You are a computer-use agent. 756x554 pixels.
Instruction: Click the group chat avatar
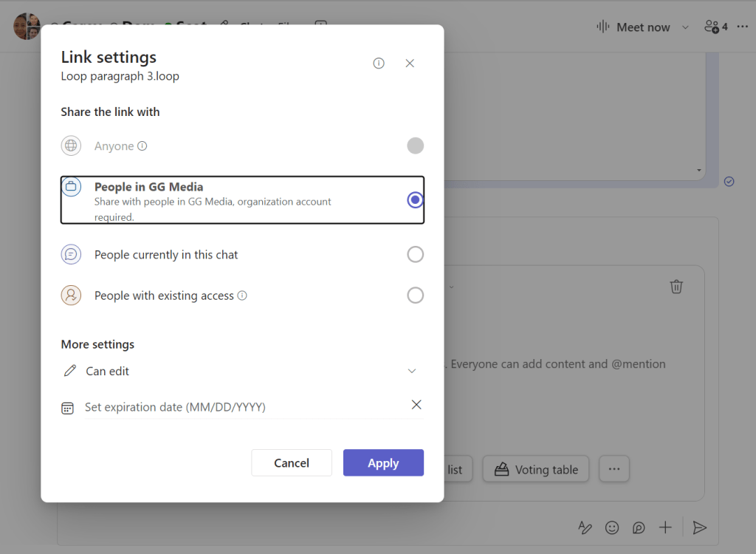tap(27, 27)
